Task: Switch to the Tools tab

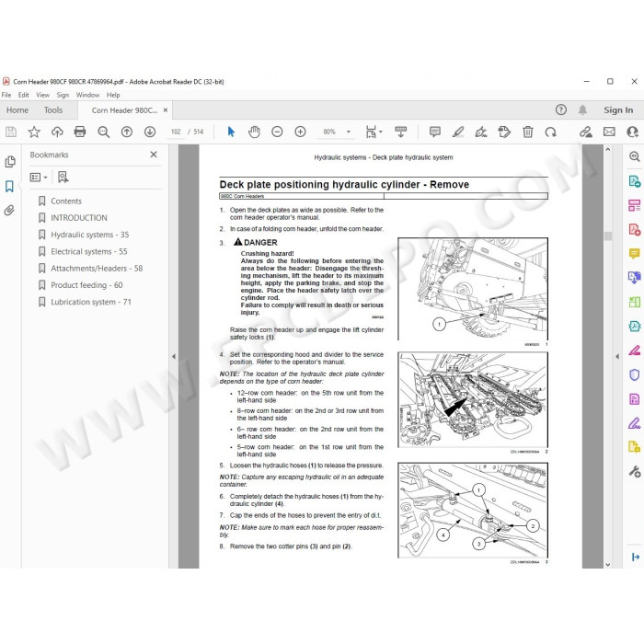Action: tap(53, 110)
